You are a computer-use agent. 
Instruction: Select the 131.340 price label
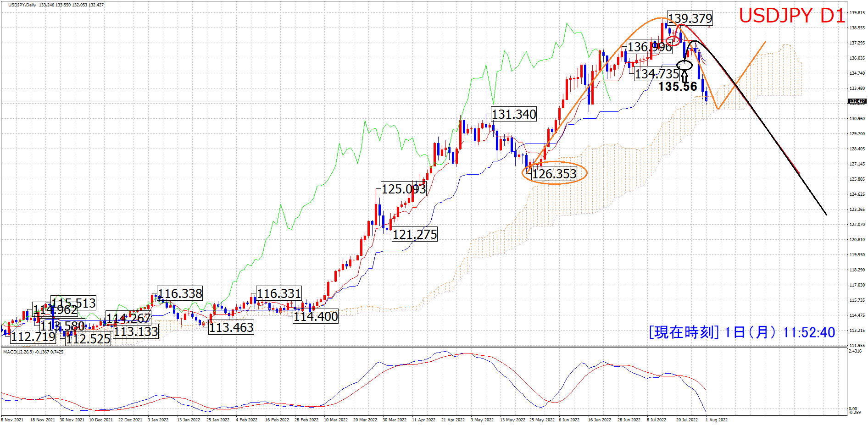tap(514, 114)
